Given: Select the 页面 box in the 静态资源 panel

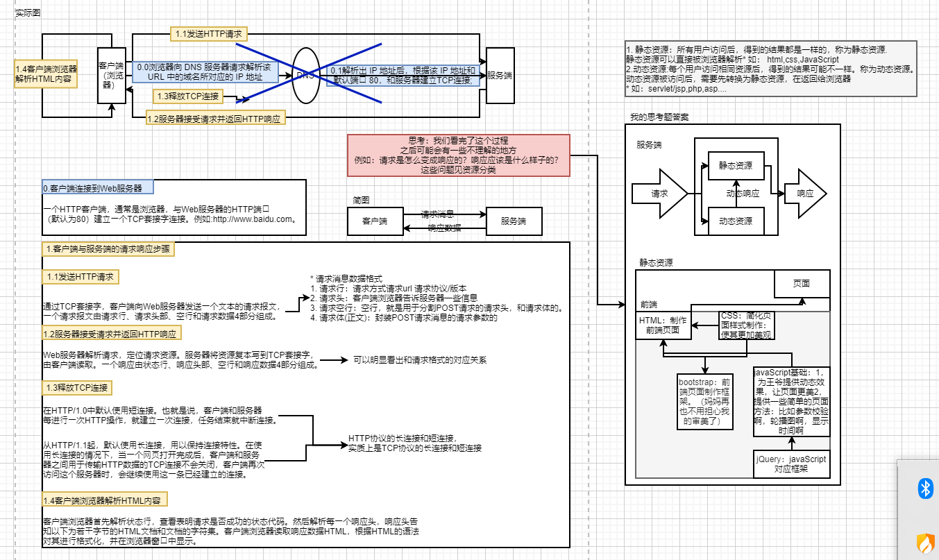Looking at the screenshot, I should 802,283.
